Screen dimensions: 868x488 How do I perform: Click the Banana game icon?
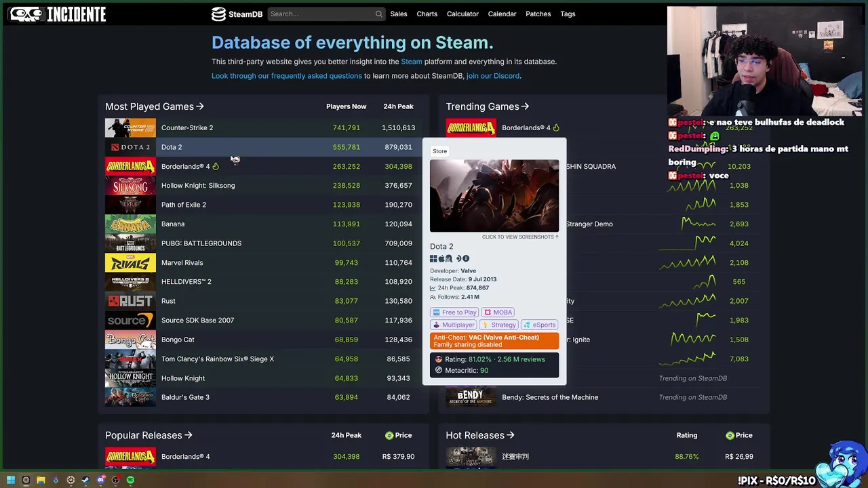pos(130,224)
